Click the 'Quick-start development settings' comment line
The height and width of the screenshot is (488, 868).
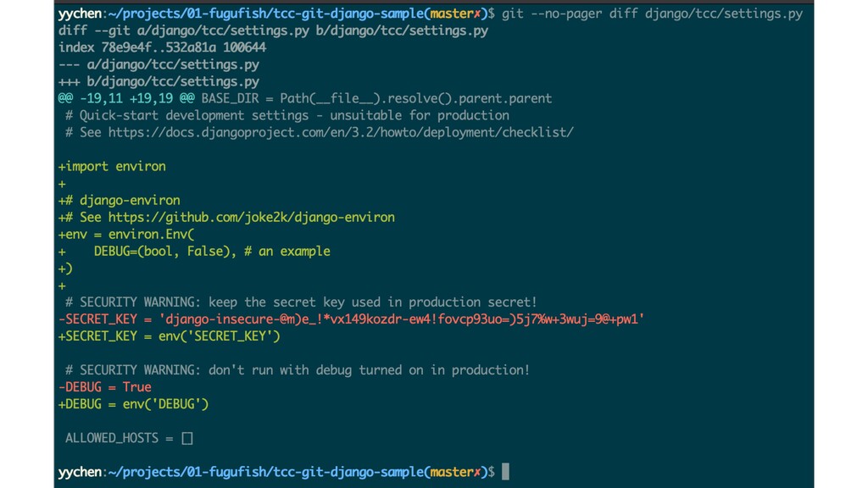click(x=287, y=115)
